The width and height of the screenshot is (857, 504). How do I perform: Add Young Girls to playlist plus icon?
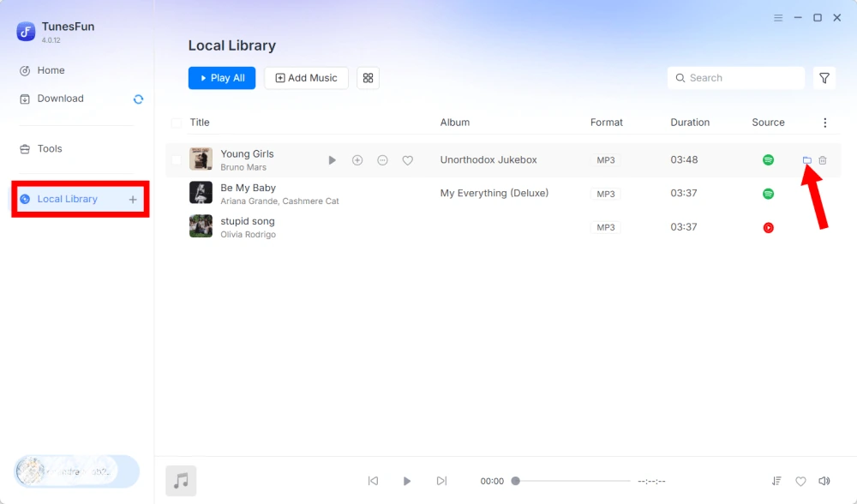click(357, 160)
